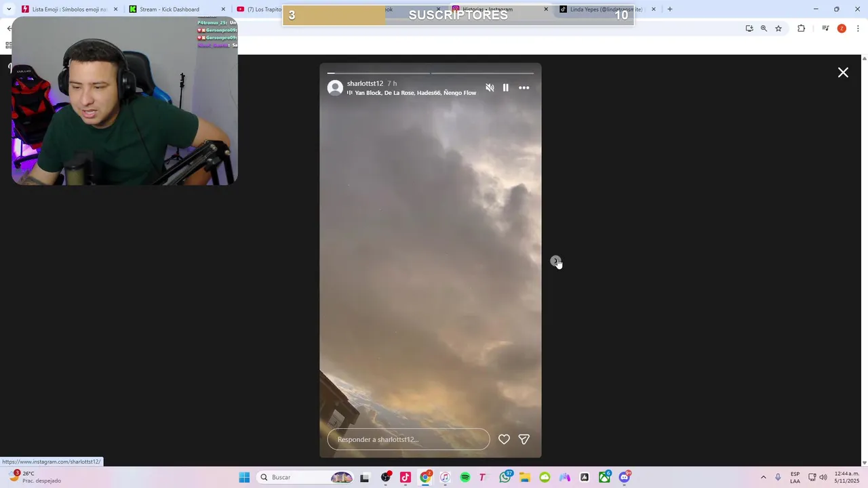Open the Xbox taskbar icon

604,477
